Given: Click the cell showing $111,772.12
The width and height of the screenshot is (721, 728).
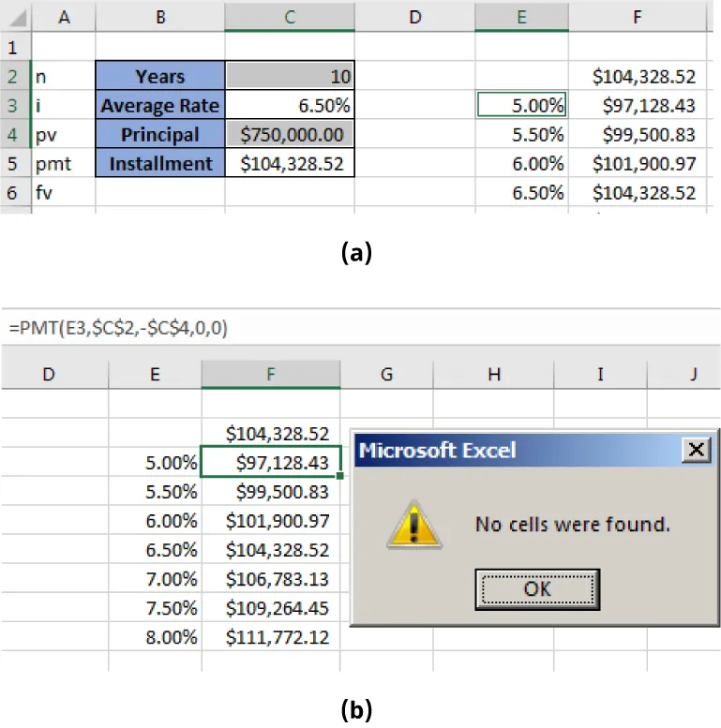Looking at the screenshot, I should pos(271,637).
